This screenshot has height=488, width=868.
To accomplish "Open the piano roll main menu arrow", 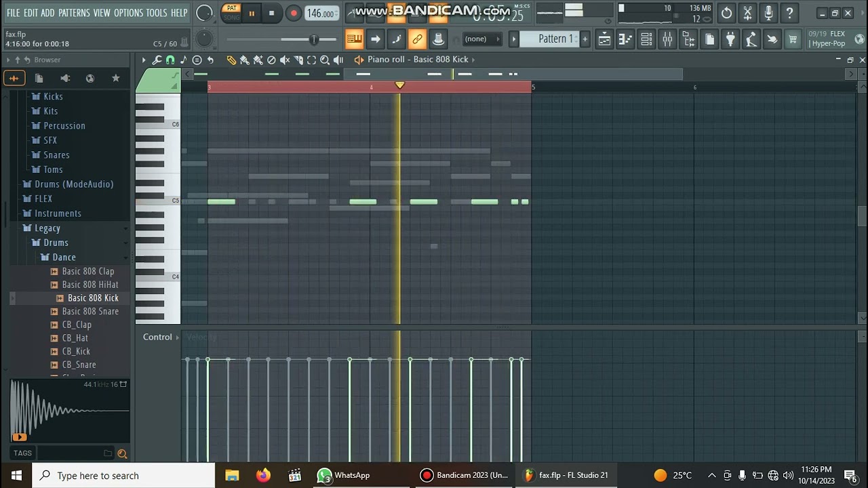I will point(144,60).
